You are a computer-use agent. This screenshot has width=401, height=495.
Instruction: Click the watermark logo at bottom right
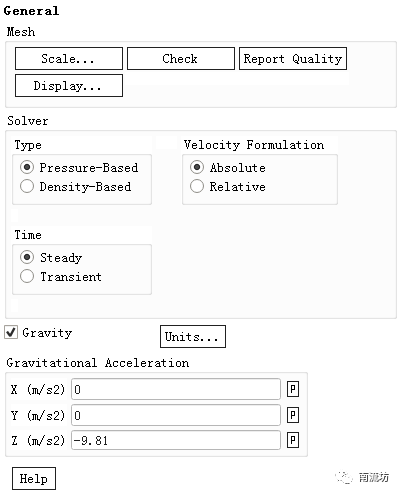click(x=362, y=478)
